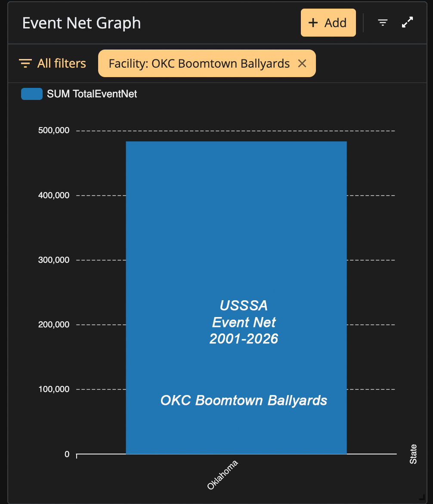The height and width of the screenshot is (504, 433).
Task: Click the 0 y-axis tick label
Action: point(67,454)
